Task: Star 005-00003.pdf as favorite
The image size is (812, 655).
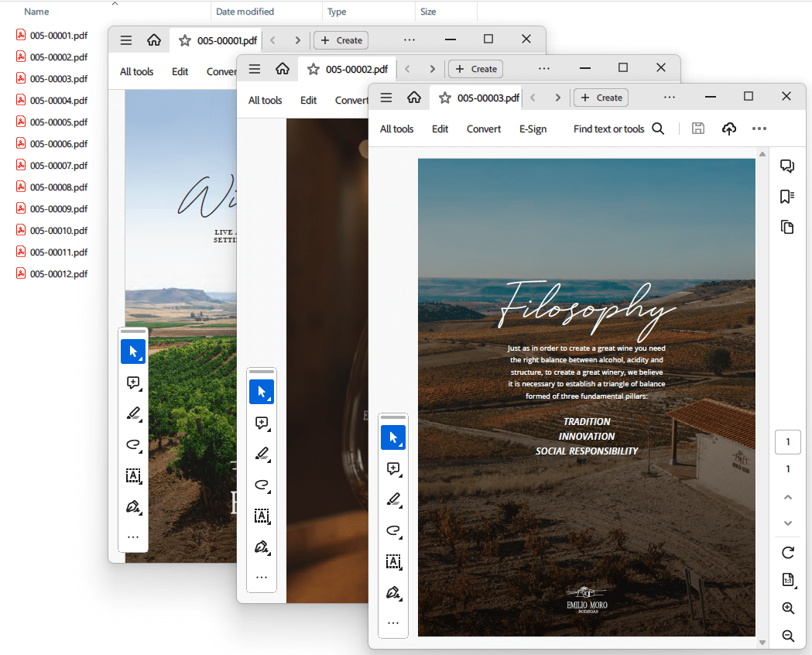Action: coord(444,98)
